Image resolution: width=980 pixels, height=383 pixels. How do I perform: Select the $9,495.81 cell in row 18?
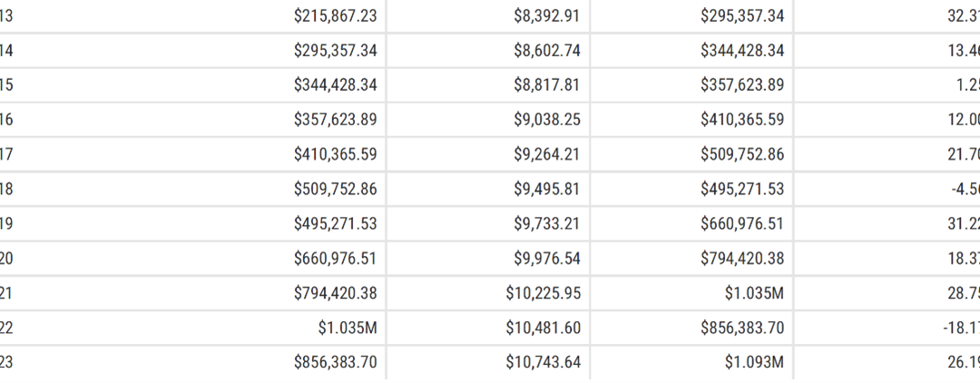click(547, 189)
